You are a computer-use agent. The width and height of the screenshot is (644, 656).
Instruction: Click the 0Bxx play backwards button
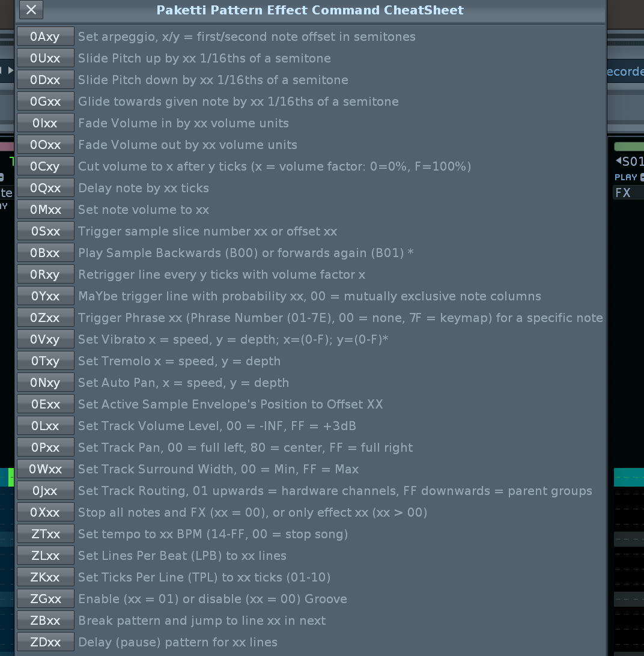pos(46,253)
